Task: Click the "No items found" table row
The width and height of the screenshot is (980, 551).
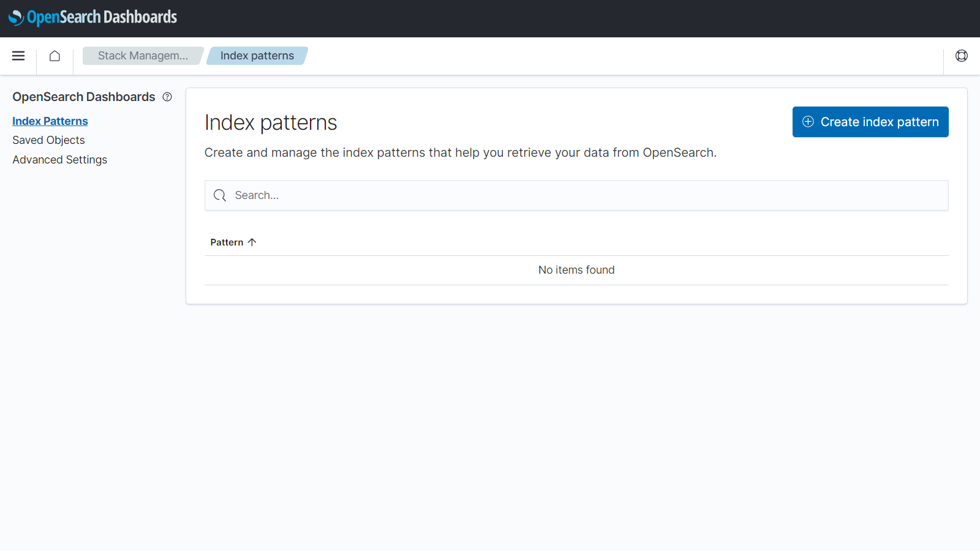Action: 576,270
